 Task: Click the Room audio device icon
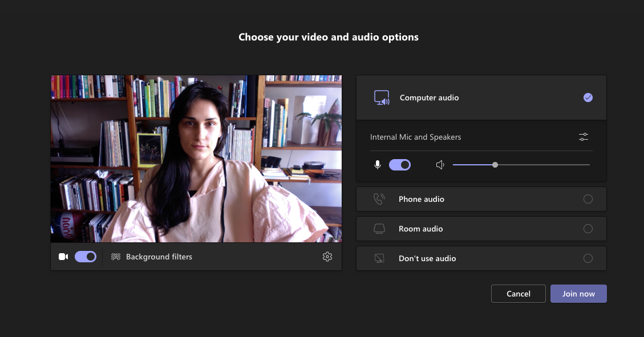click(x=379, y=229)
